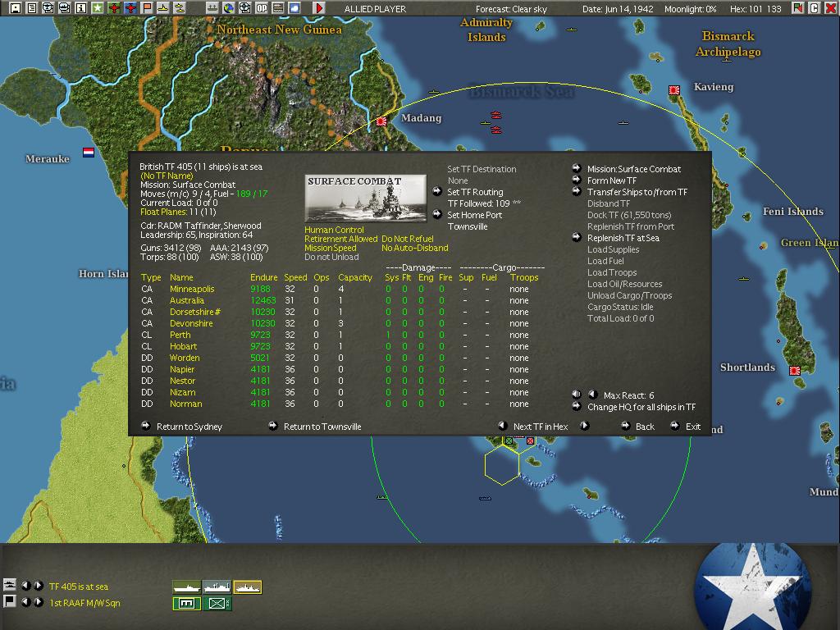840x630 pixels.
Task: Click the orange flag toolbar icon
Action: tap(147, 7)
